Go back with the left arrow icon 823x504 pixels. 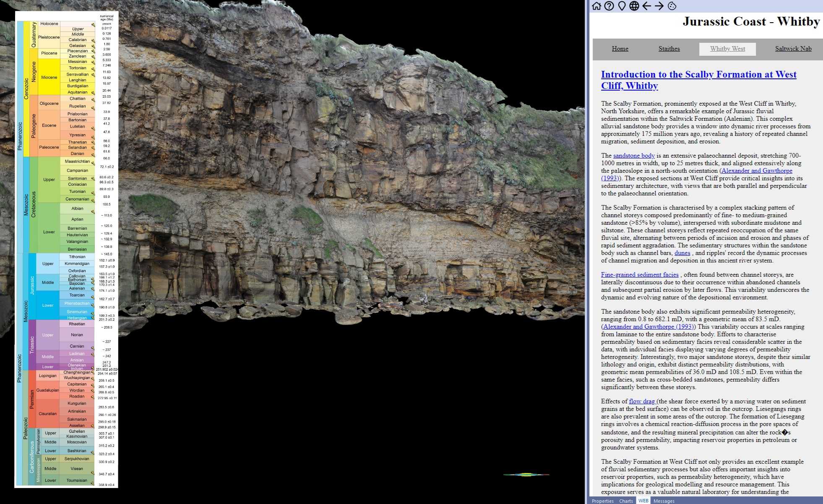pos(647,6)
